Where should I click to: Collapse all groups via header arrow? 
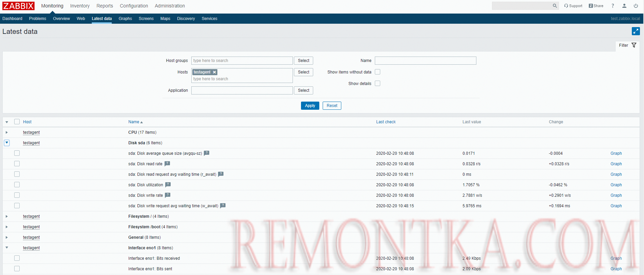coord(7,122)
